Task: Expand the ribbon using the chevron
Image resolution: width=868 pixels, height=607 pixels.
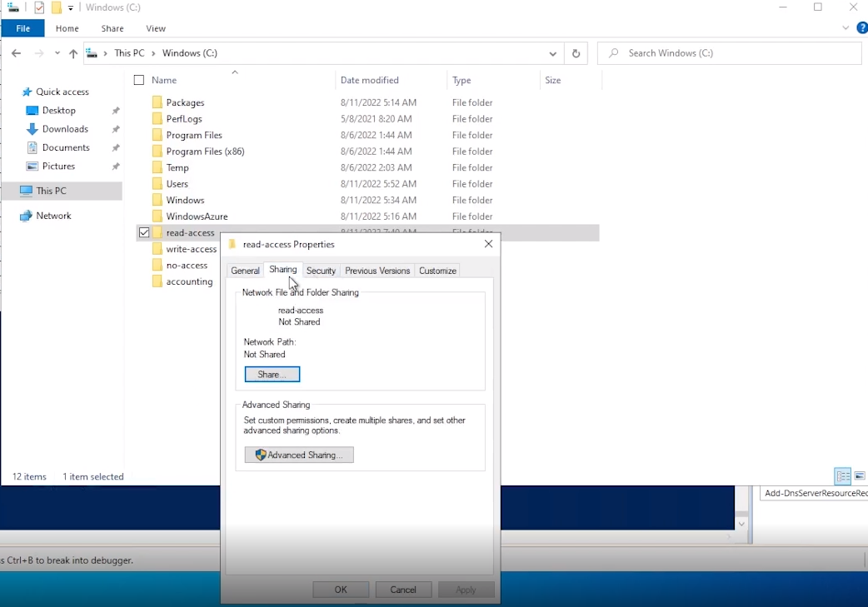Action: (x=846, y=27)
